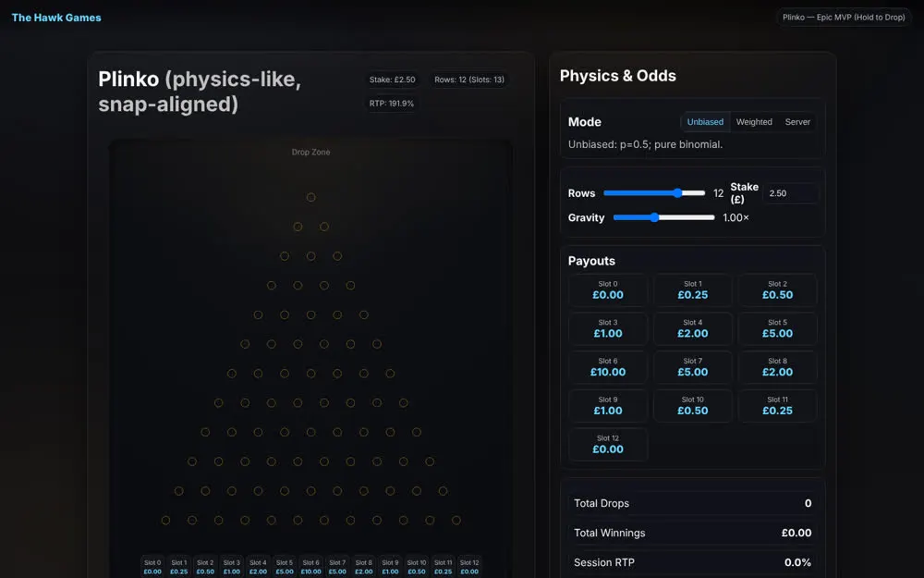Click the Plinko game title heading
This screenshot has height=578, width=924.
point(200,92)
